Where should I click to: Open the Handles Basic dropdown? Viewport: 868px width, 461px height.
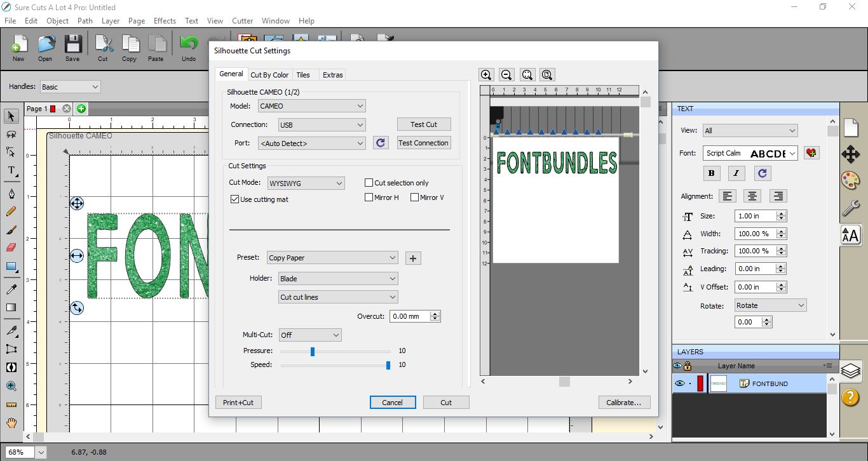(70, 87)
